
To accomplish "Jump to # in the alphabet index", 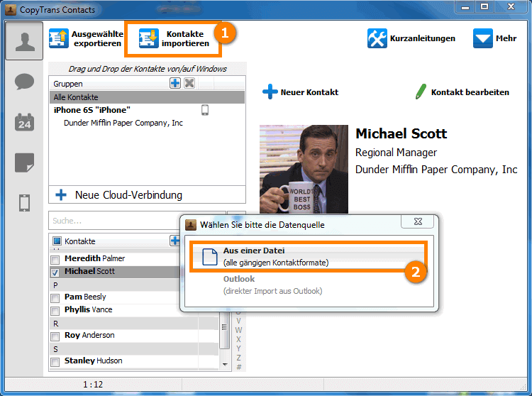I will [238, 367].
